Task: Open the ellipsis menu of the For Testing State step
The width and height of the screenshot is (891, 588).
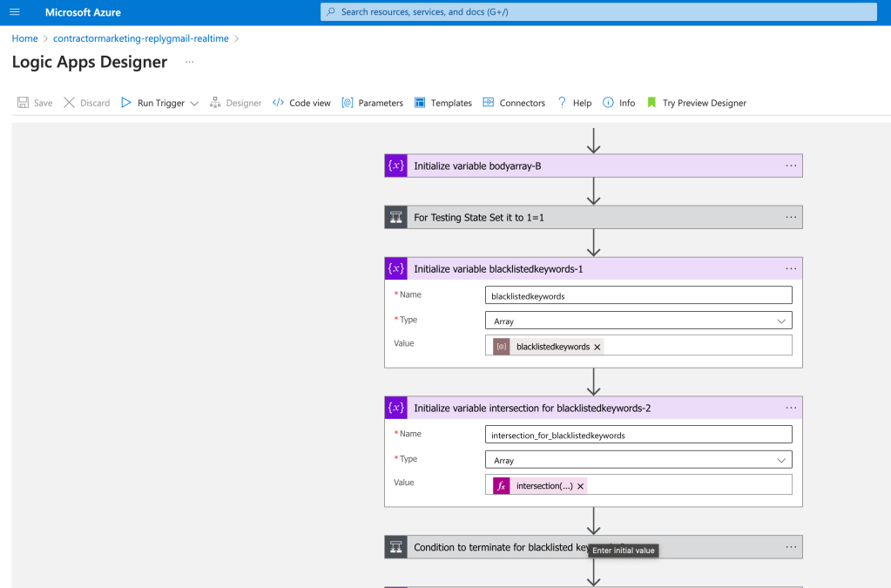Action: tap(791, 217)
